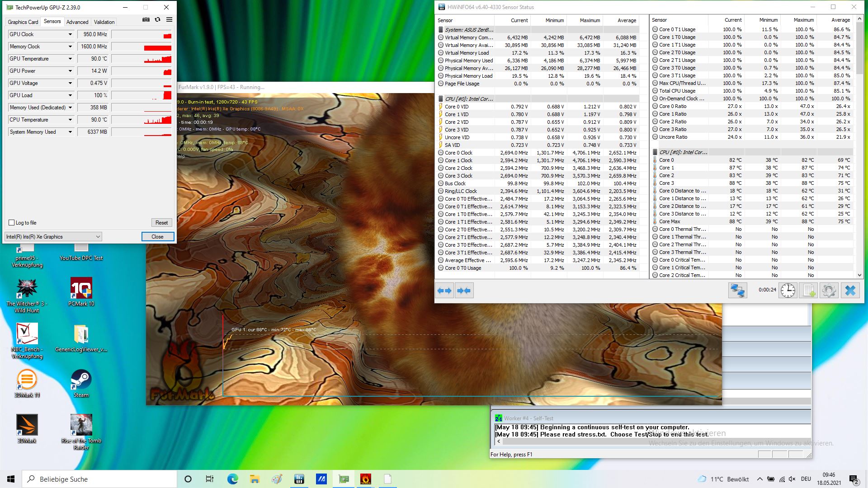Open Rise of the Tomb Raider shortcut

[x=81, y=432]
